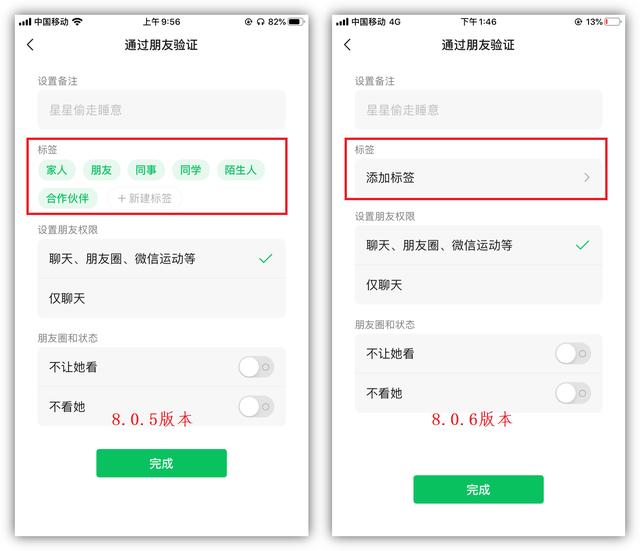Edit the 设置备注 field on left screen

point(162,110)
